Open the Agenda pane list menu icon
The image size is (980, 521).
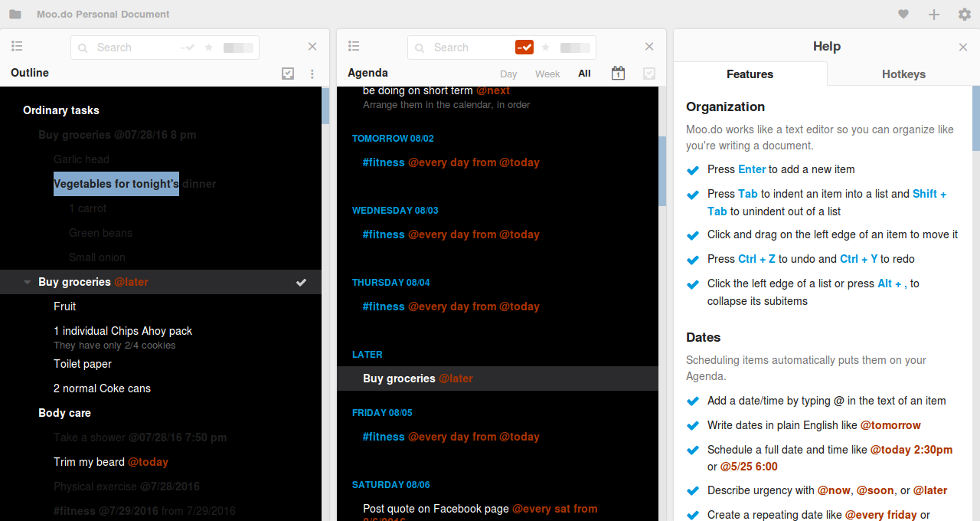click(x=354, y=47)
